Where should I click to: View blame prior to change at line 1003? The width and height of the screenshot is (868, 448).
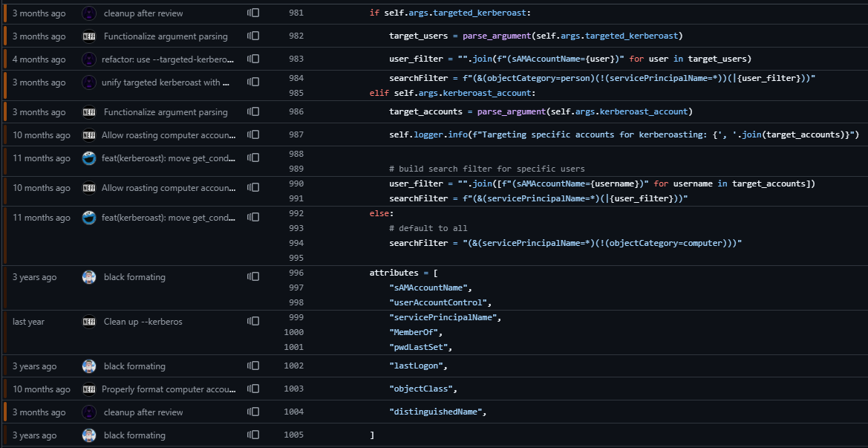(x=253, y=389)
